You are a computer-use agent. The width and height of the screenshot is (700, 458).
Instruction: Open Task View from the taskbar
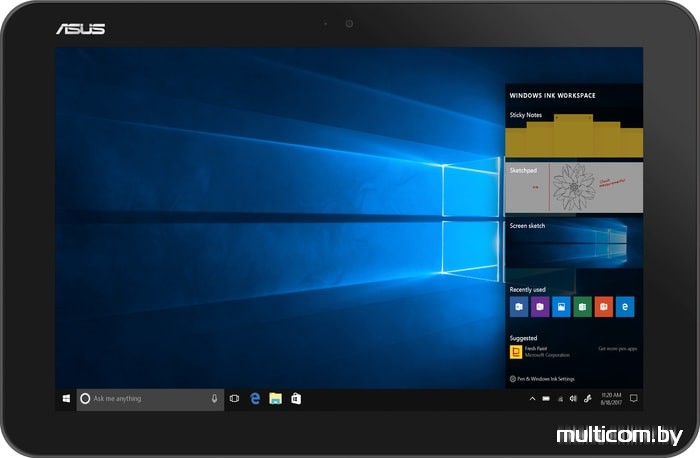click(x=235, y=398)
